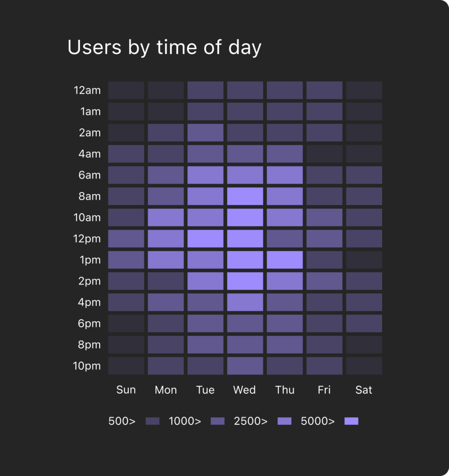Click the 1000> legend color swatch
Image resolution: width=449 pixels, height=476 pixels.
217,421
